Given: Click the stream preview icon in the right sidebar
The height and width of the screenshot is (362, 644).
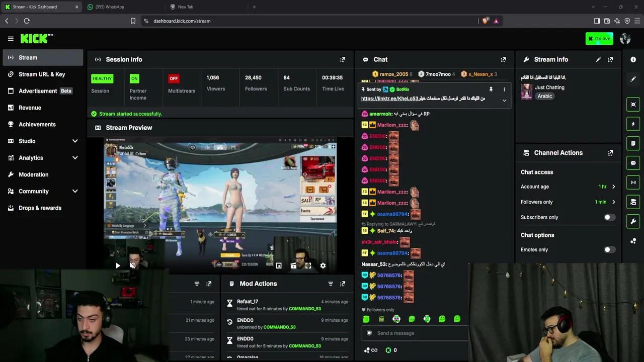Looking at the screenshot, I should (x=633, y=105).
